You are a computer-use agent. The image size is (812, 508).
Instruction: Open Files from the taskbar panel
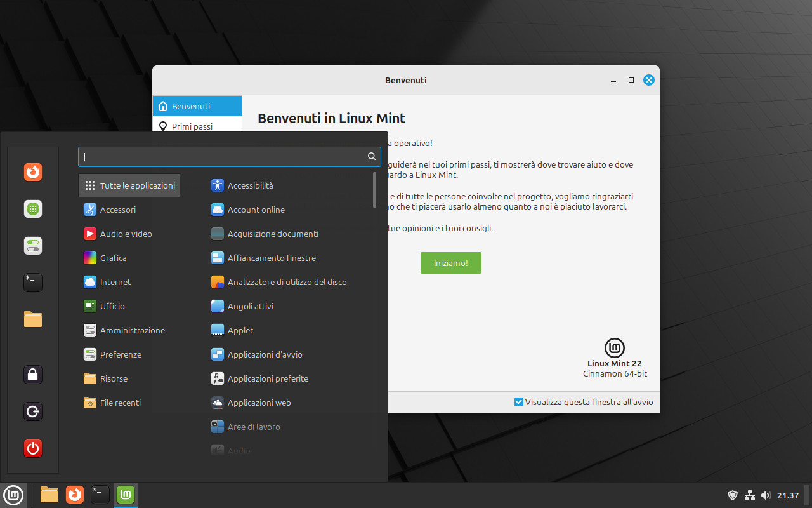point(49,495)
